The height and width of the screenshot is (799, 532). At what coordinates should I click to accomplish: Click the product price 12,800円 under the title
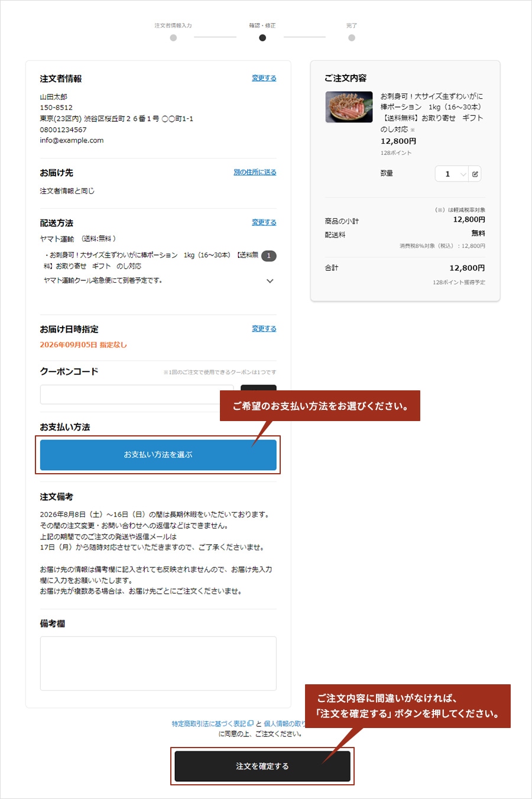[398, 141]
